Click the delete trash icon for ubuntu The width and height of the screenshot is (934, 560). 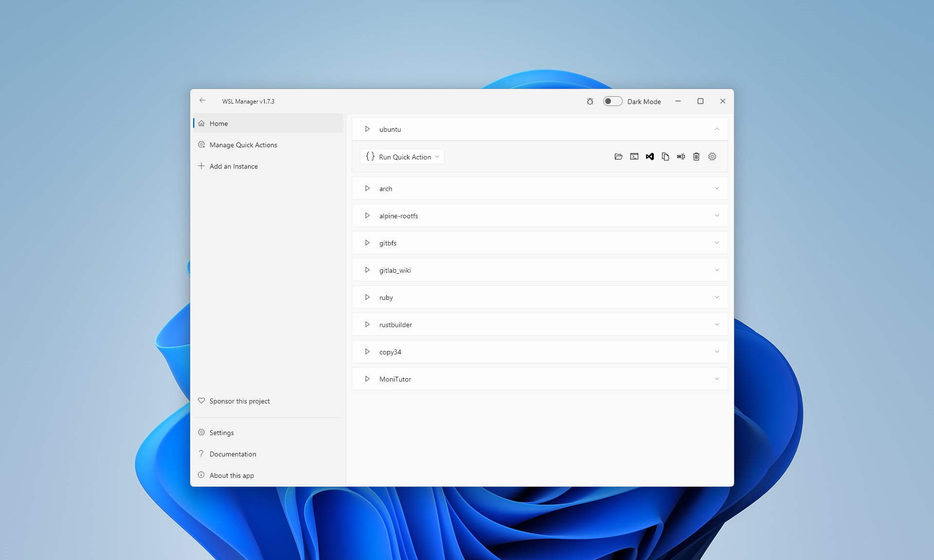coord(696,157)
